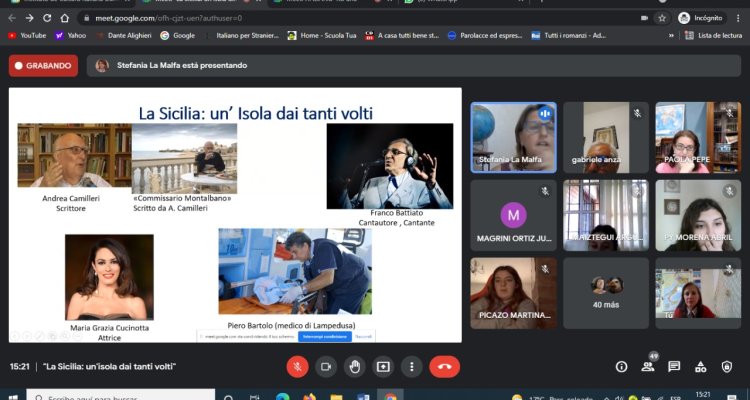Click the browser forward arrow
750x400 pixels.
(30, 18)
